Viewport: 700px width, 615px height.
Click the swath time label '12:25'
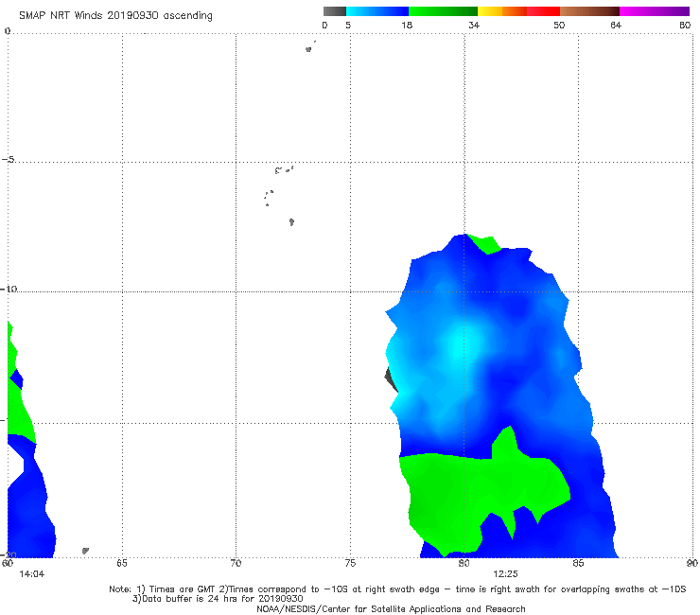point(505,574)
